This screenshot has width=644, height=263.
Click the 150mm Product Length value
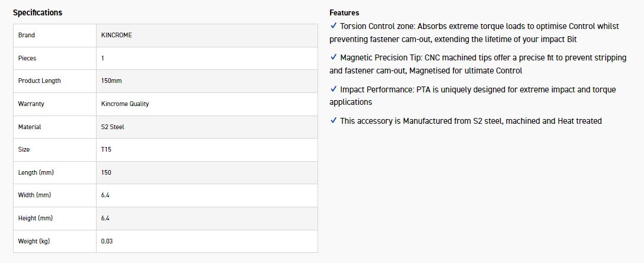111,81
